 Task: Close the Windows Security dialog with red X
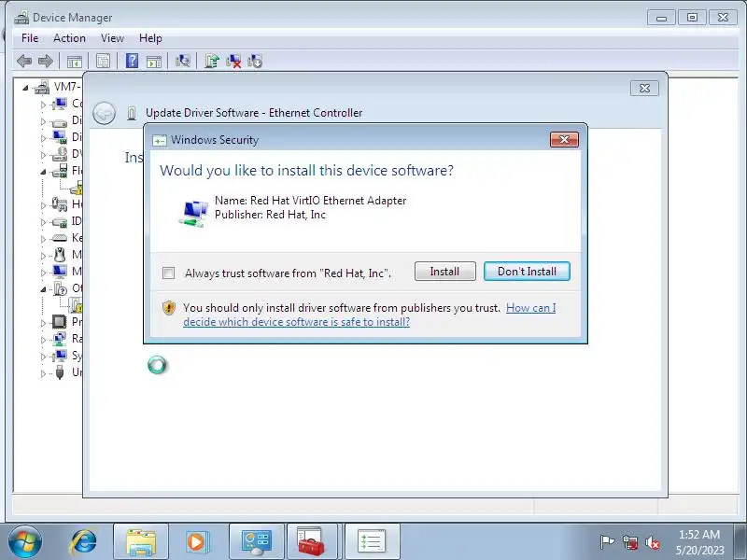pos(565,139)
